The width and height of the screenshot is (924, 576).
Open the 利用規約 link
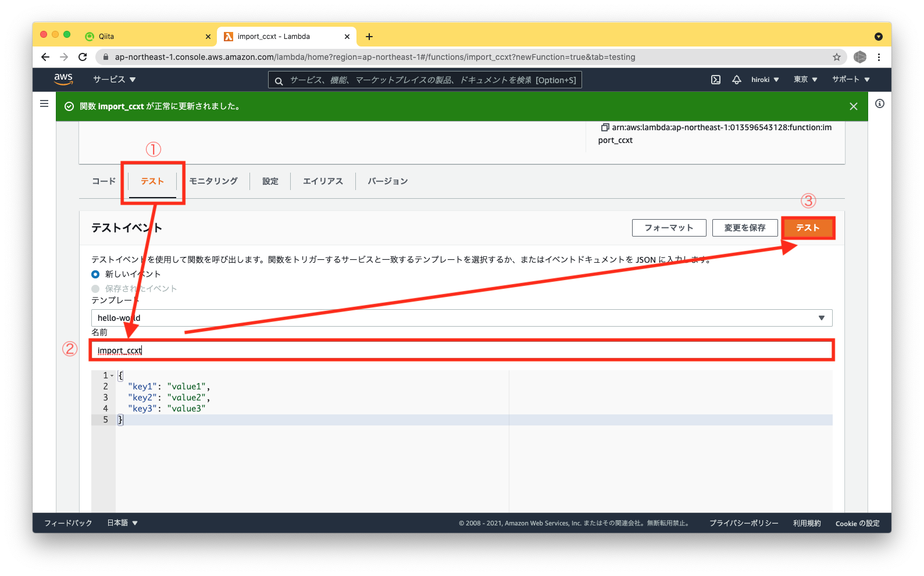point(807,523)
